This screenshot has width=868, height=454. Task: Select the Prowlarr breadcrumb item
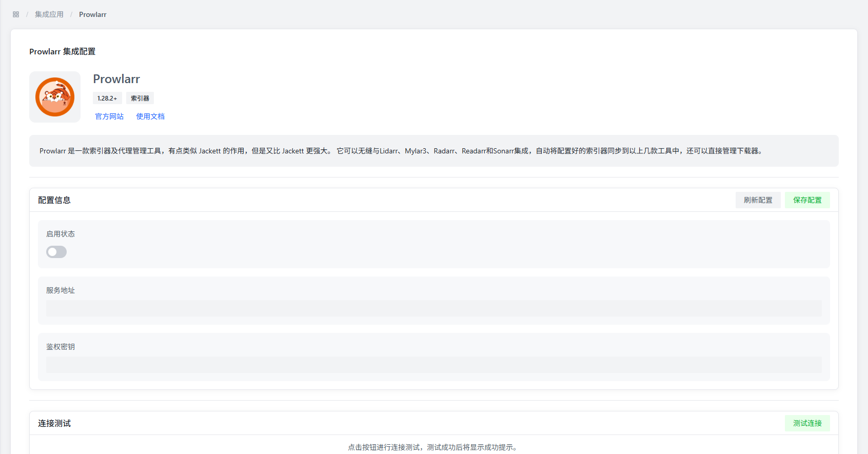tap(92, 14)
